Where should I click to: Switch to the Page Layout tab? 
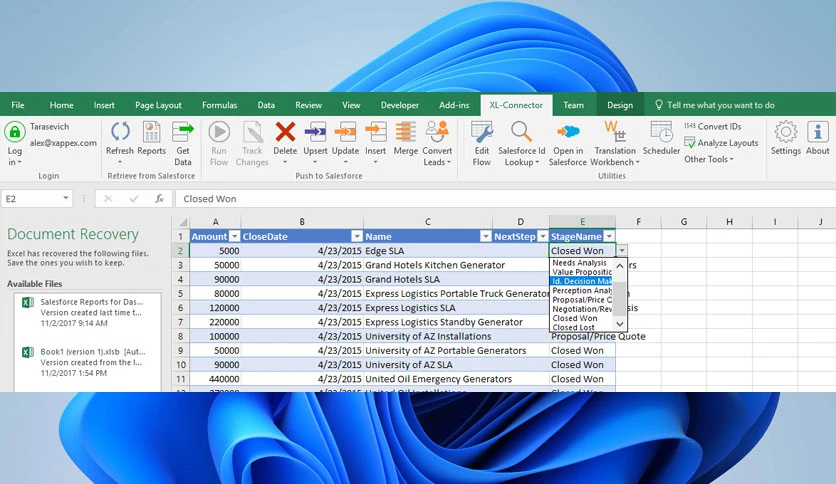[x=158, y=105]
